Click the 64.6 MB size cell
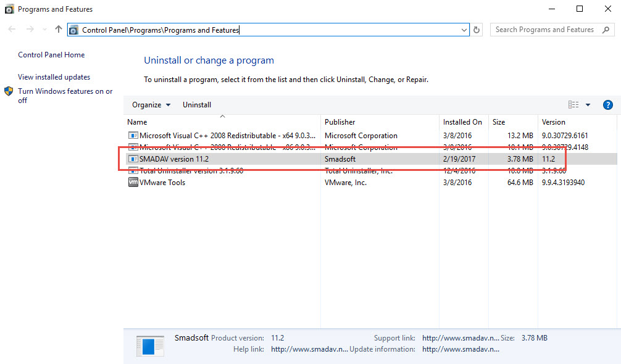621x364 pixels. (x=520, y=183)
